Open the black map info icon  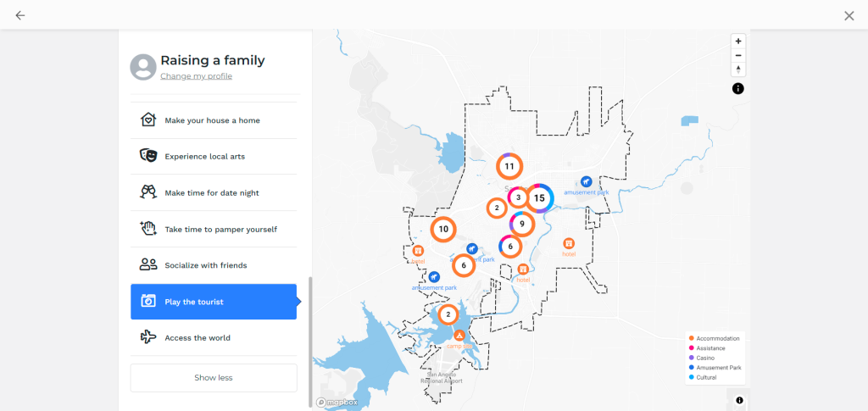click(738, 88)
